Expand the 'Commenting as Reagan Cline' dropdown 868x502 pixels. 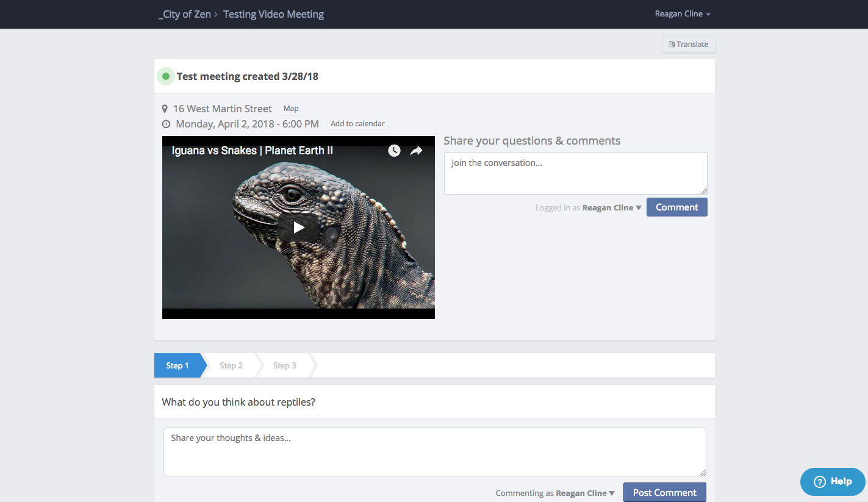[585, 493]
